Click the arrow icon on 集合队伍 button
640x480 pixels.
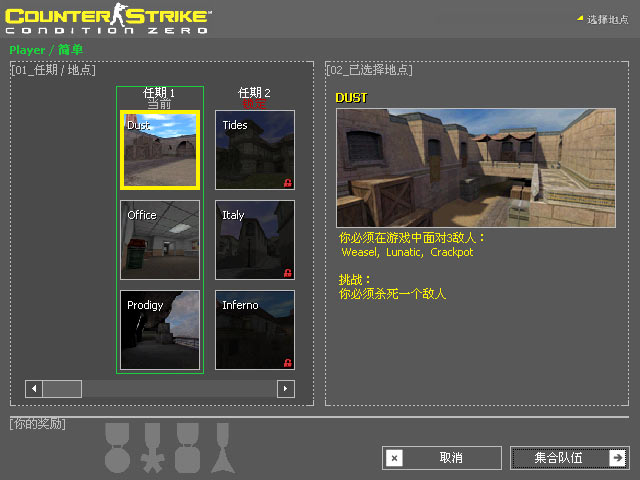click(x=618, y=458)
